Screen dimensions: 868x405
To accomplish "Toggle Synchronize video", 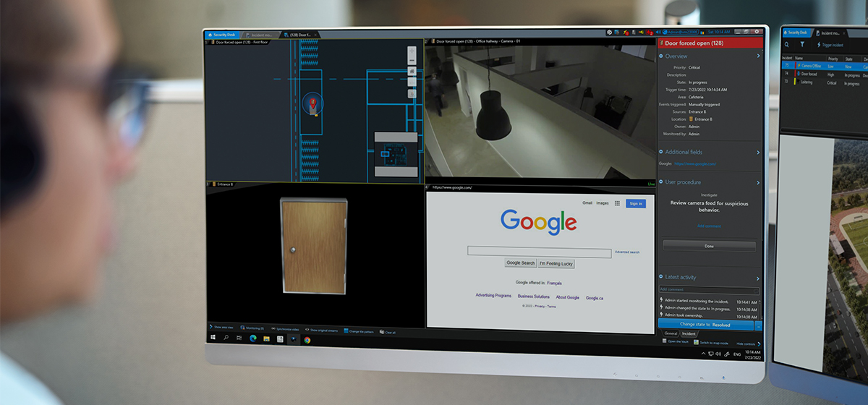I will coord(285,329).
